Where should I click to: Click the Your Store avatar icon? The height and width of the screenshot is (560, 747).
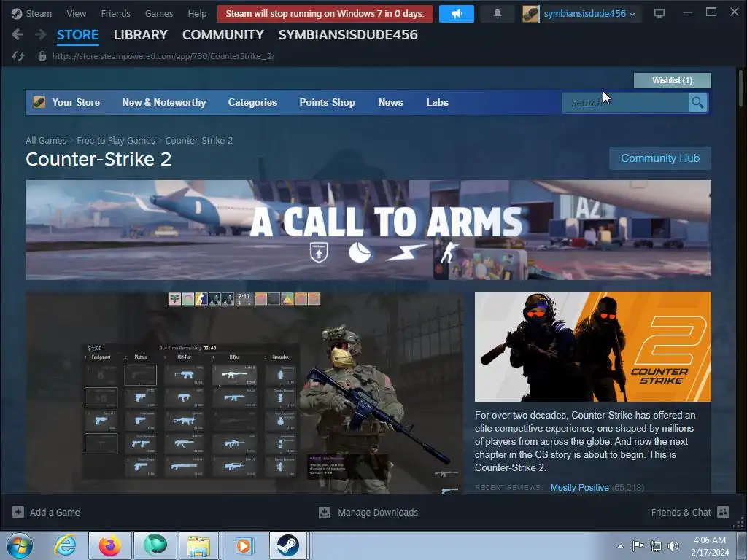[x=39, y=102]
